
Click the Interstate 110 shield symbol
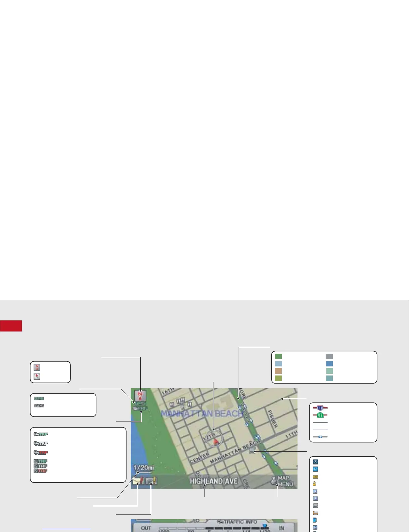pos(320,408)
